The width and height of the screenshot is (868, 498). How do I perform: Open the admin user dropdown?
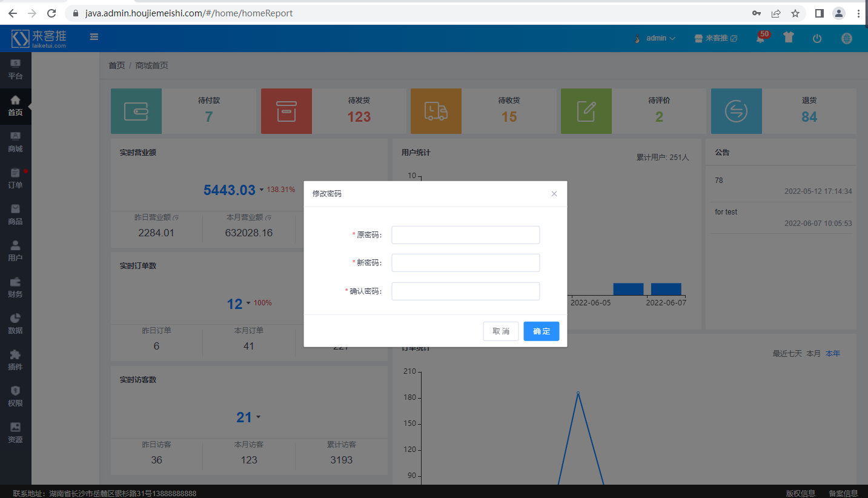655,38
